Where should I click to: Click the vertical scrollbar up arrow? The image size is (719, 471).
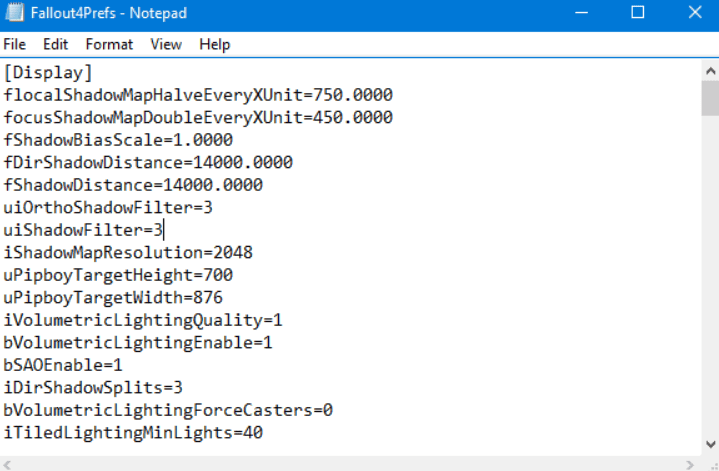coord(710,71)
